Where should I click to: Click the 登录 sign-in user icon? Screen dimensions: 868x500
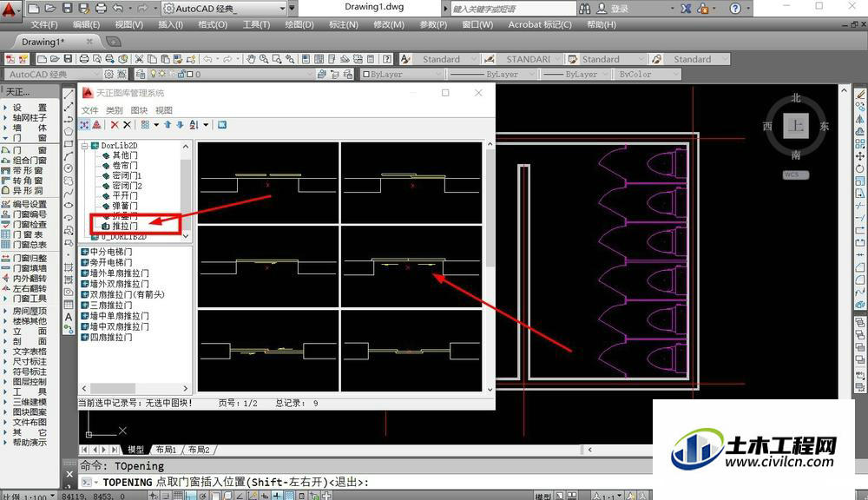click(x=602, y=9)
